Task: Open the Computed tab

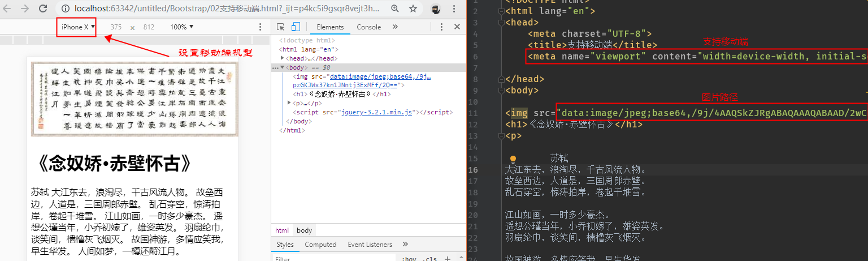Action: coord(320,245)
